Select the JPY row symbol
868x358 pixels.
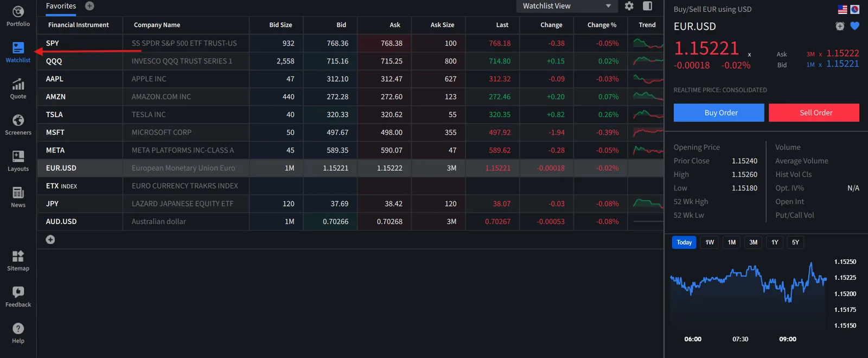coord(52,204)
